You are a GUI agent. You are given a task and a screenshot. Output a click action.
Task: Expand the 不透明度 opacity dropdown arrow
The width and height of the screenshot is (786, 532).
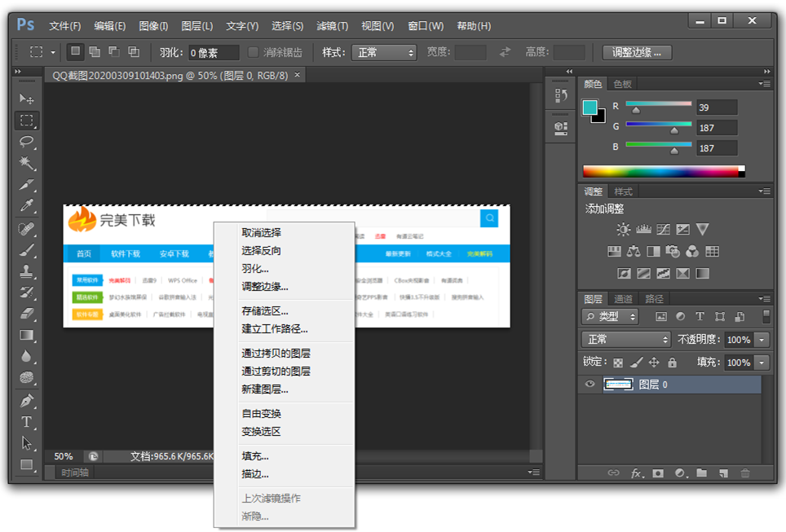(762, 340)
